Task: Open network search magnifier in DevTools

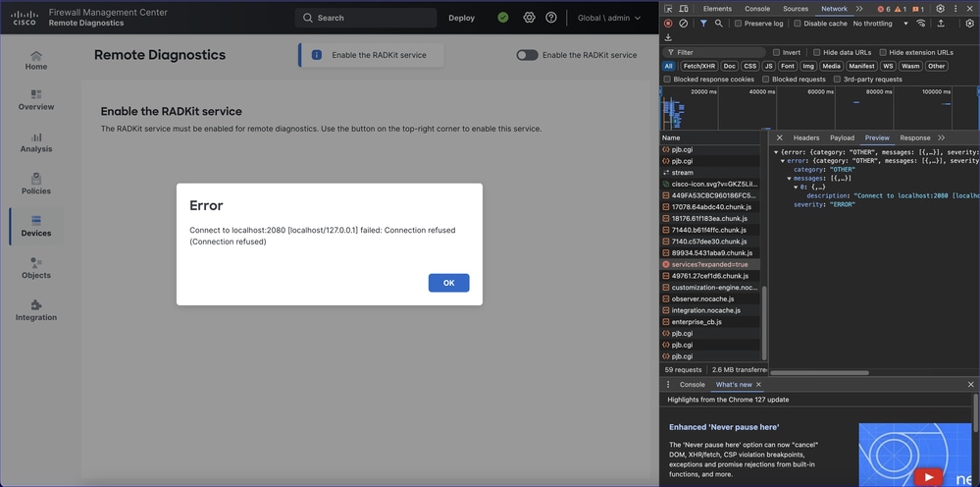Action: (719, 24)
